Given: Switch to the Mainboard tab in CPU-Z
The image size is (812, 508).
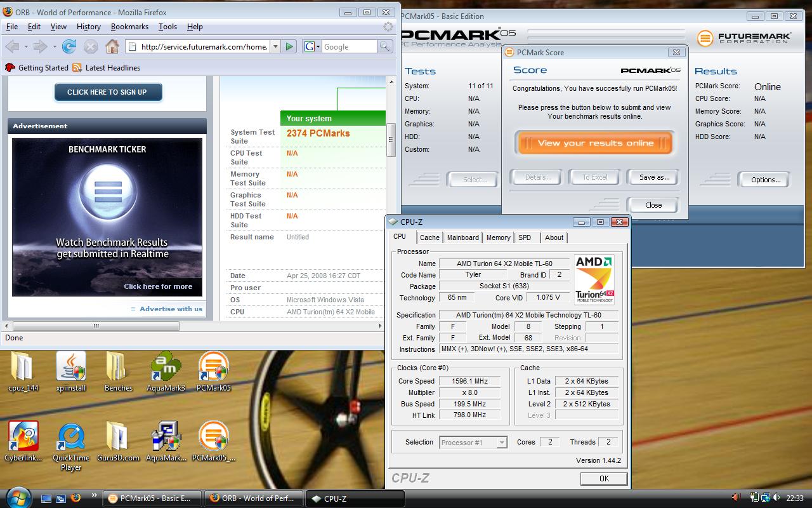Looking at the screenshot, I should (463, 237).
